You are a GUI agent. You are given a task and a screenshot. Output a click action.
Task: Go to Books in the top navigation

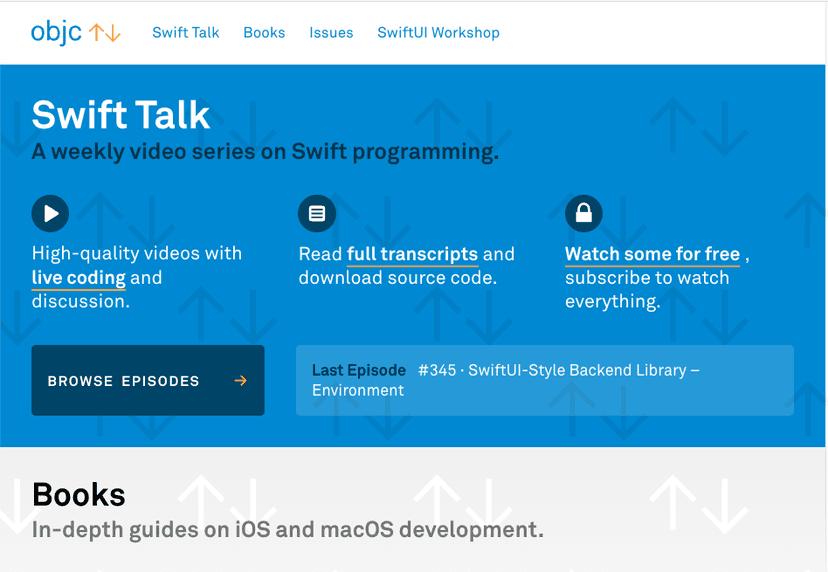click(x=264, y=32)
